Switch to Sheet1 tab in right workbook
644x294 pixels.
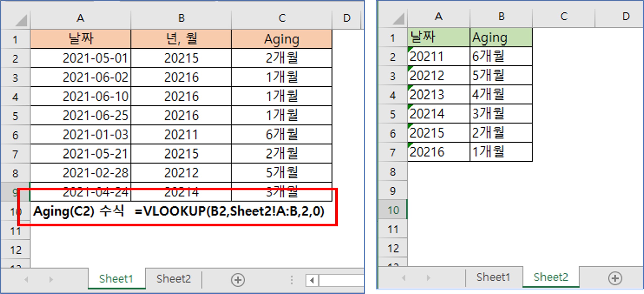click(x=493, y=277)
